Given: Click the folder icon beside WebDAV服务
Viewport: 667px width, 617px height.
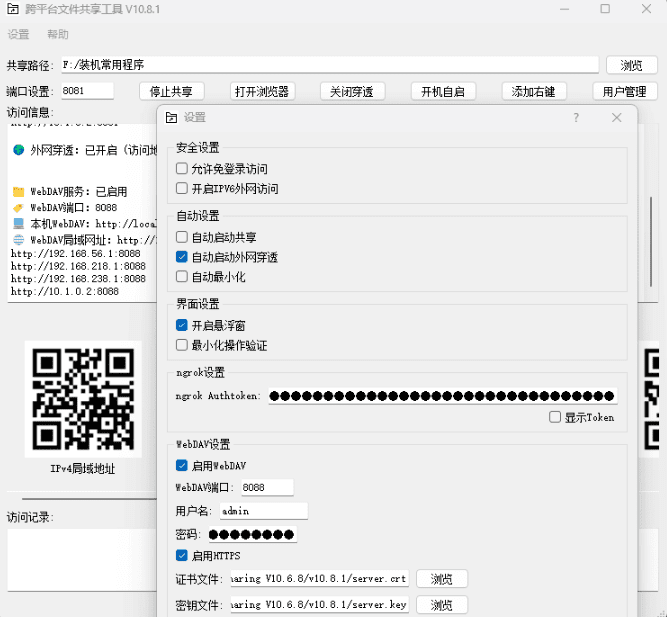Looking at the screenshot, I should (x=18, y=192).
